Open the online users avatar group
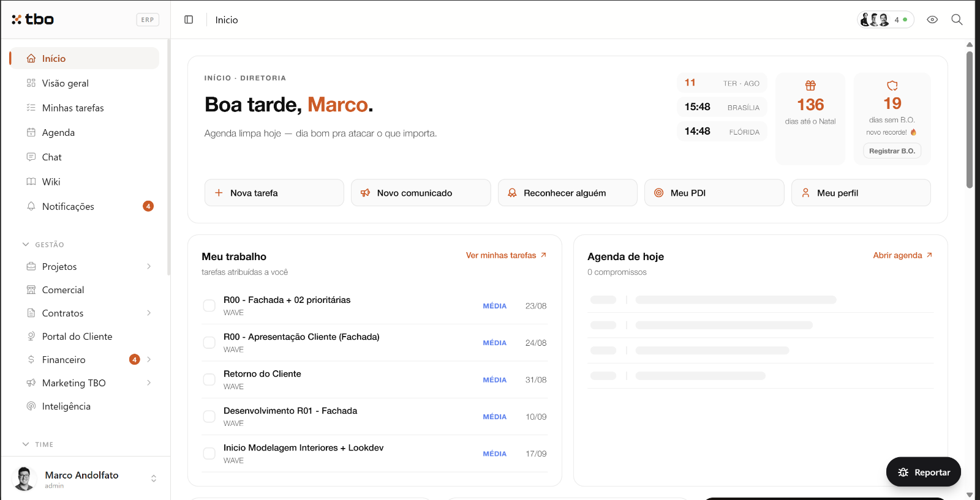 tap(886, 20)
